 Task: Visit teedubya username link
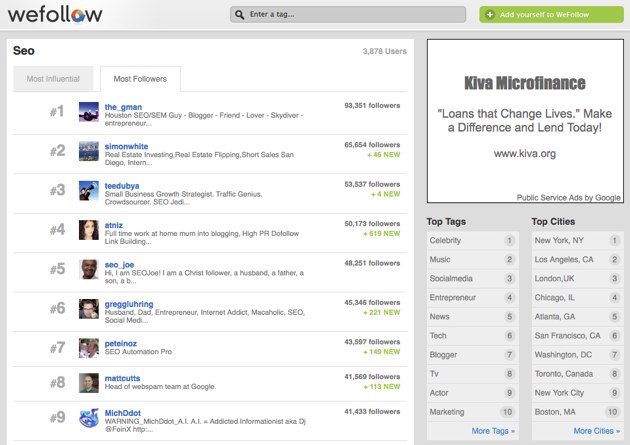point(122,186)
